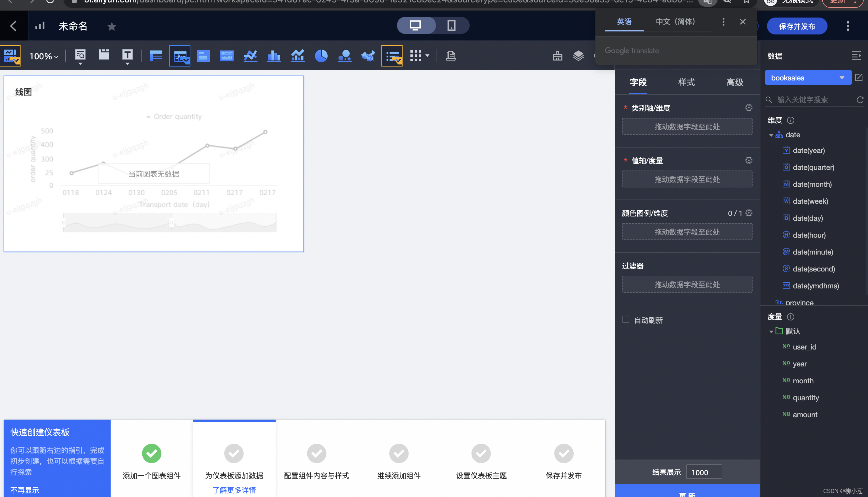868x497 pixels.
Task: Click the chart's data zoom slider bar
Action: pos(170,223)
